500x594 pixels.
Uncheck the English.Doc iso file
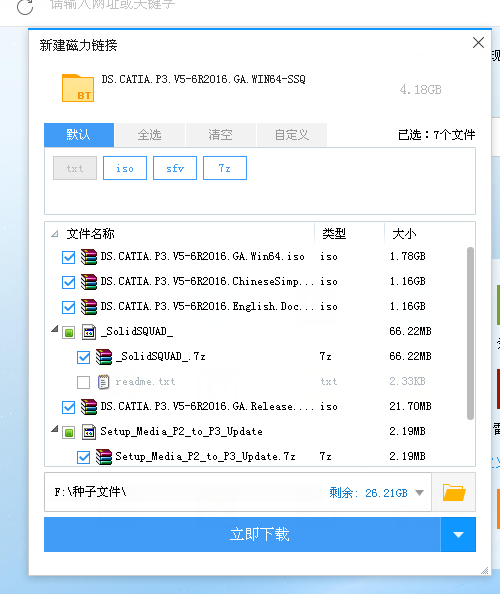pyautogui.click(x=69, y=307)
